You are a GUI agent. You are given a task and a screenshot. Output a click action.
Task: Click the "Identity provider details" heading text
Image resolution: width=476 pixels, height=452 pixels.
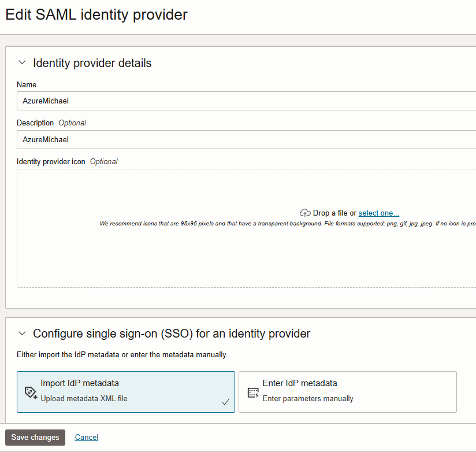point(92,63)
